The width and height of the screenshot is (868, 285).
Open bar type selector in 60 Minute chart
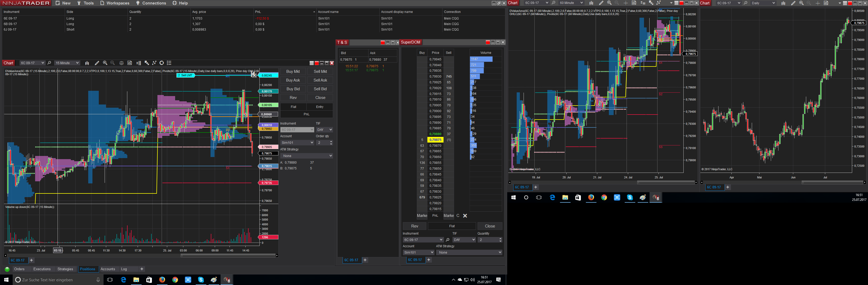pyautogui.click(x=591, y=3)
